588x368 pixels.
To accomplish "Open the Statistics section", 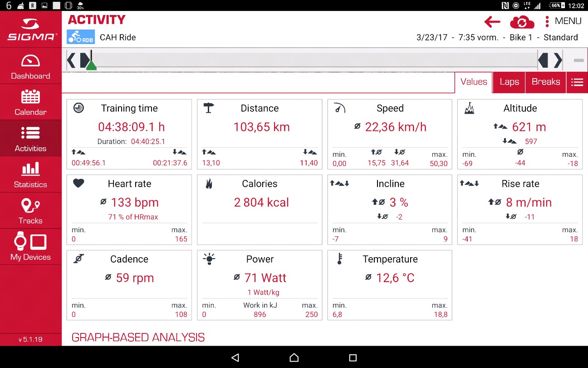I will click(30, 174).
